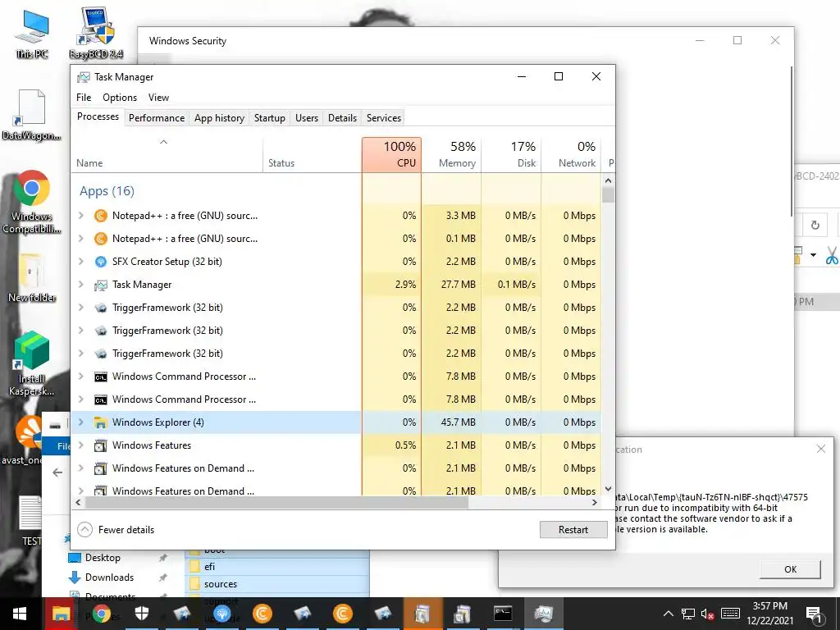Switch to the Details tab
840x630 pixels.
[x=342, y=118]
